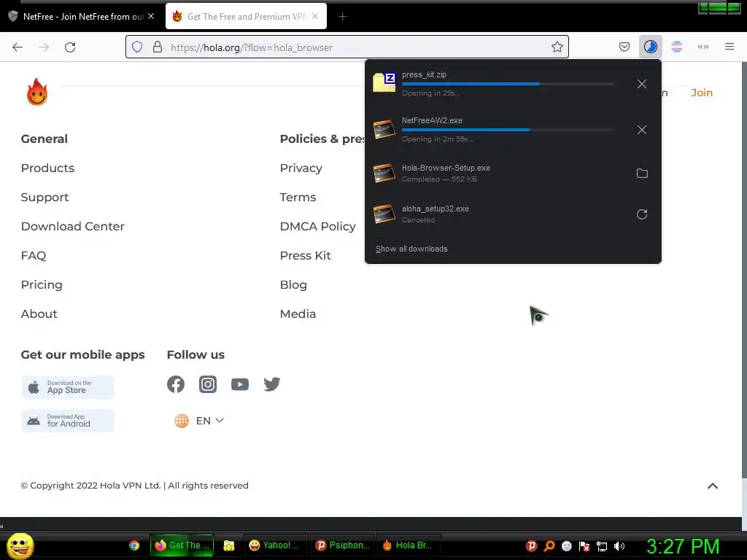Retry the aloha_setup32.exe download
The width and height of the screenshot is (747, 560).
pyautogui.click(x=642, y=214)
